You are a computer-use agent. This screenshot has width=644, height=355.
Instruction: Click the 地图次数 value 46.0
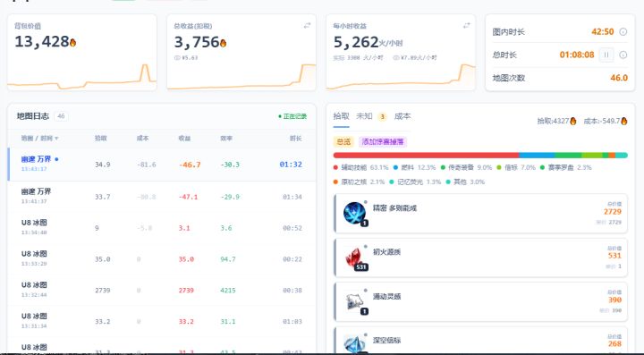tap(619, 78)
